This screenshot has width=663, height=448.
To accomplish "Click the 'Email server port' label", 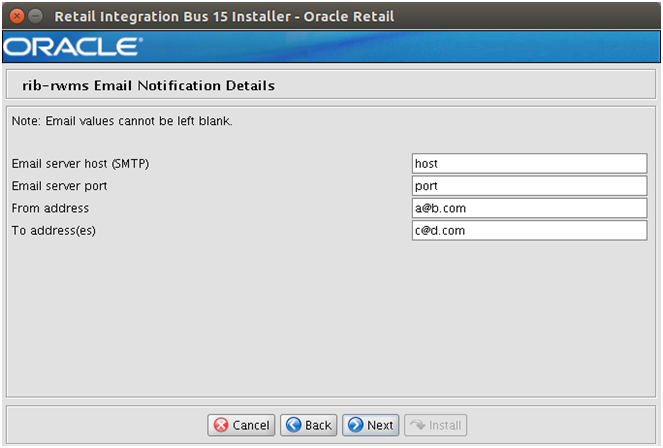I will tap(59, 186).
